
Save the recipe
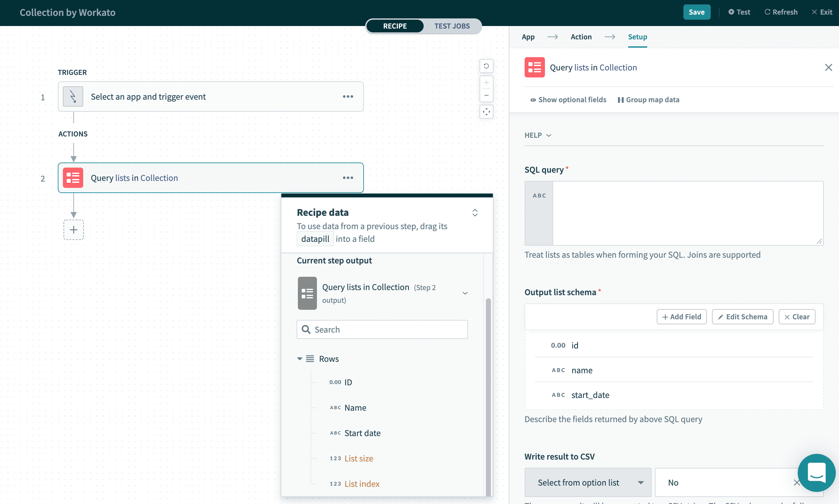coord(697,12)
